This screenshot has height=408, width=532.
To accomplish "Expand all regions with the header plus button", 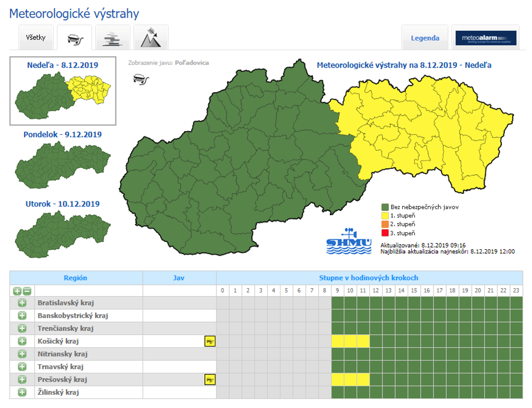I will pyautogui.click(x=18, y=291).
